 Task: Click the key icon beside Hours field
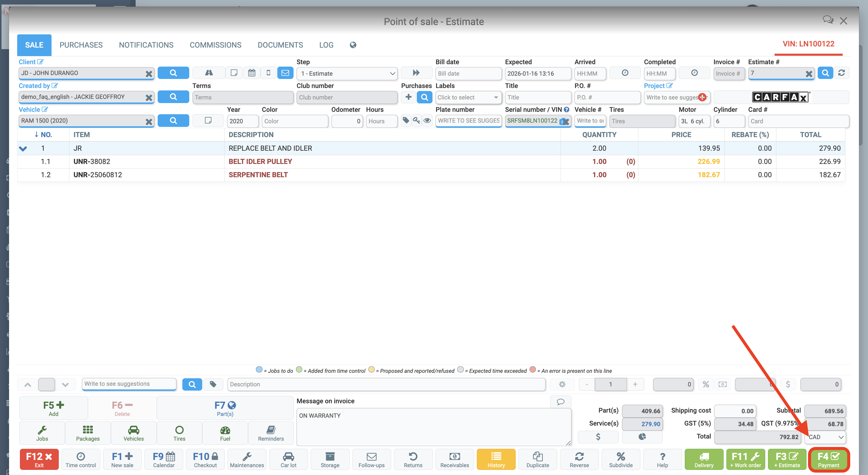pyautogui.click(x=417, y=121)
